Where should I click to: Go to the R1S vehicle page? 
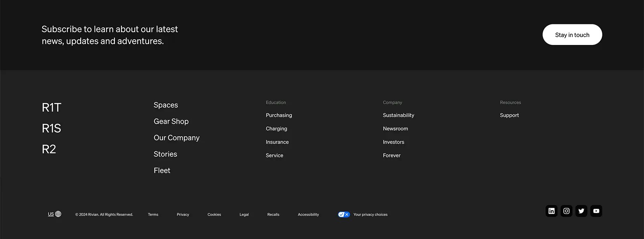click(x=52, y=128)
